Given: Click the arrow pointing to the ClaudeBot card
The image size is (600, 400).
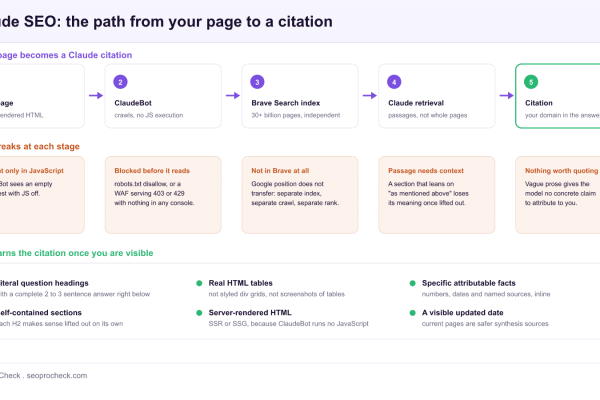Looking at the screenshot, I should [x=96, y=95].
